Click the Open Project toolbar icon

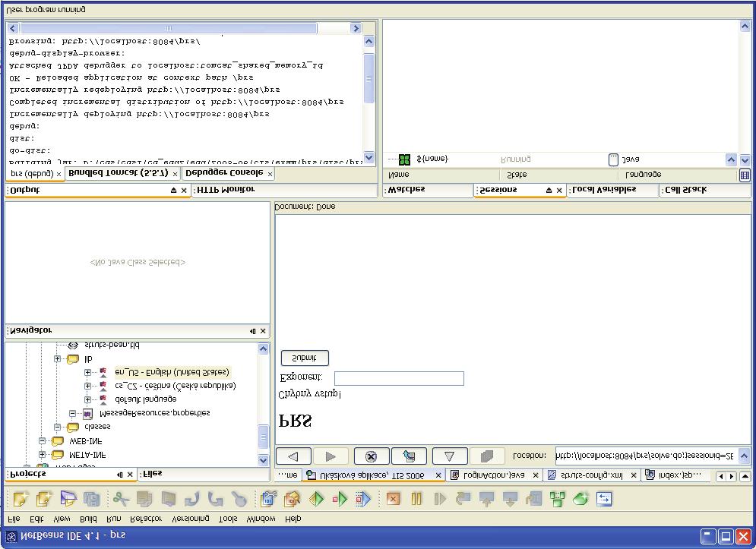[x=68, y=498]
